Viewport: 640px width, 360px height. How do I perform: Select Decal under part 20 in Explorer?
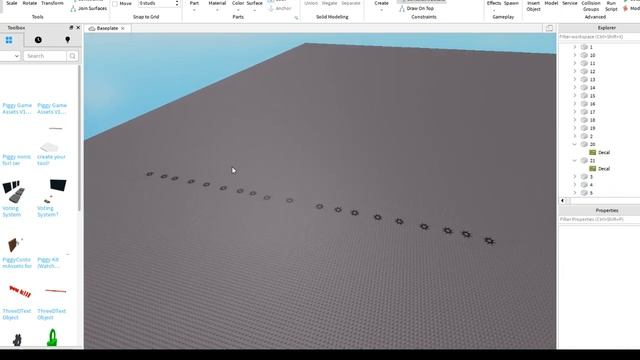(x=604, y=153)
